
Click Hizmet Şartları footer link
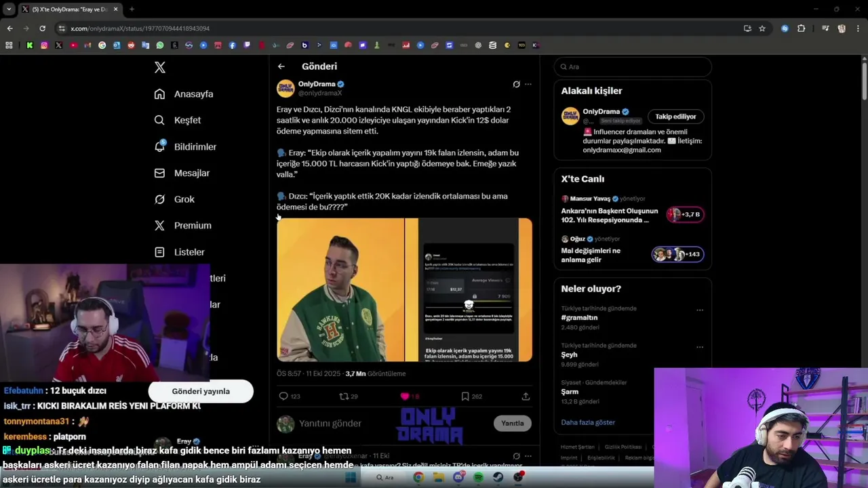(577, 447)
